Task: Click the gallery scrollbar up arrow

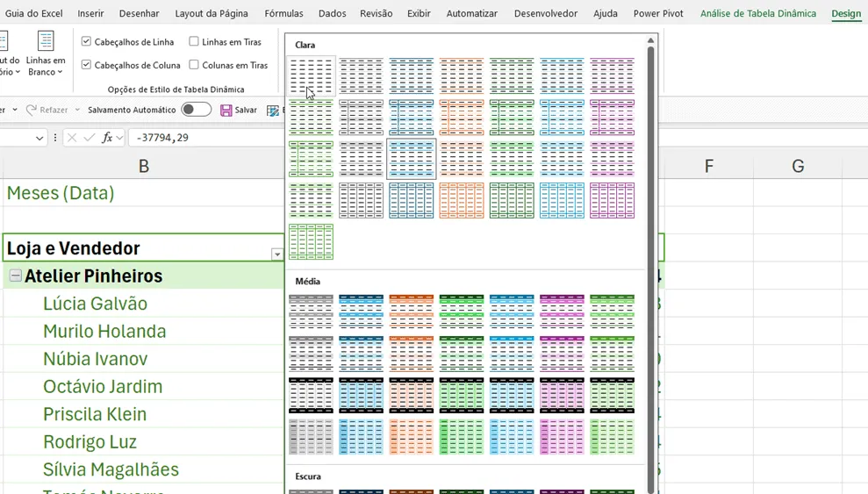Action: pos(650,40)
